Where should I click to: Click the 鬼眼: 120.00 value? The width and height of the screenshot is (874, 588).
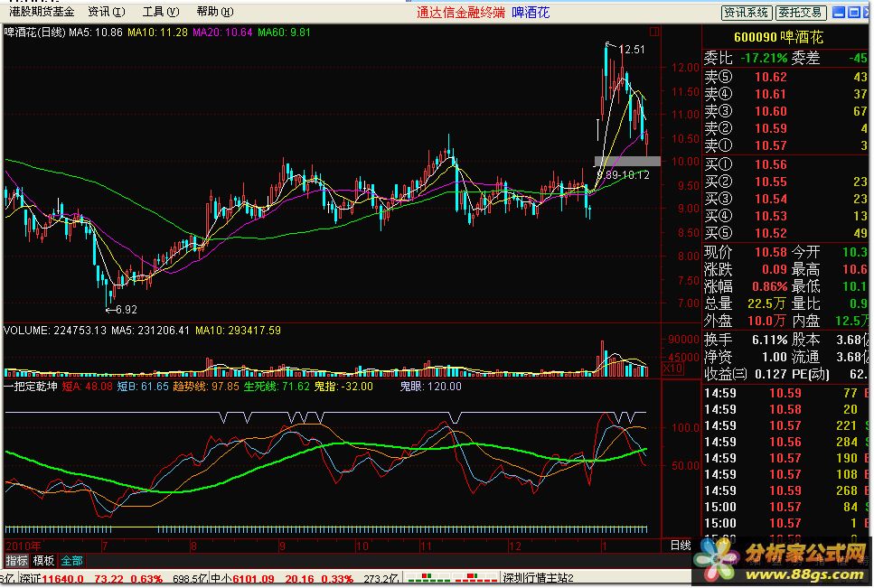click(430, 387)
